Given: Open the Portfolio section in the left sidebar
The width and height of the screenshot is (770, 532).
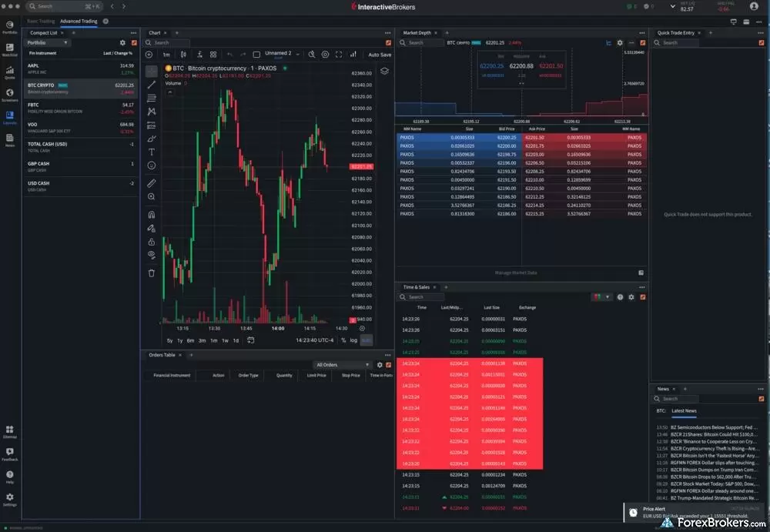Looking at the screenshot, I should tap(10, 27).
